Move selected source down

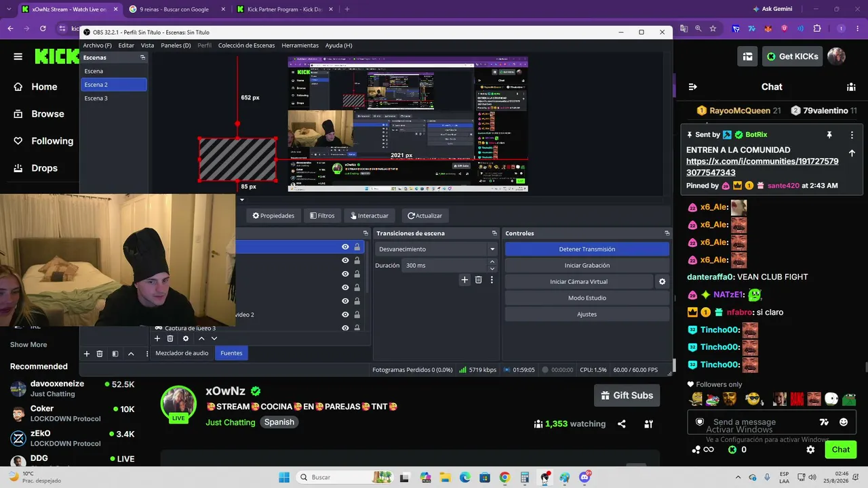[x=214, y=338]
